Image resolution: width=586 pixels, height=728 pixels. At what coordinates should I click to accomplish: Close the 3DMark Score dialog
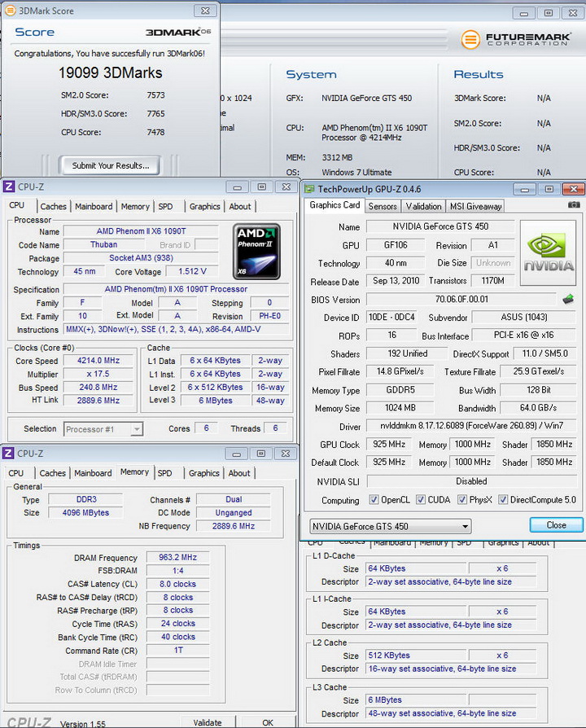pos(205,11)
